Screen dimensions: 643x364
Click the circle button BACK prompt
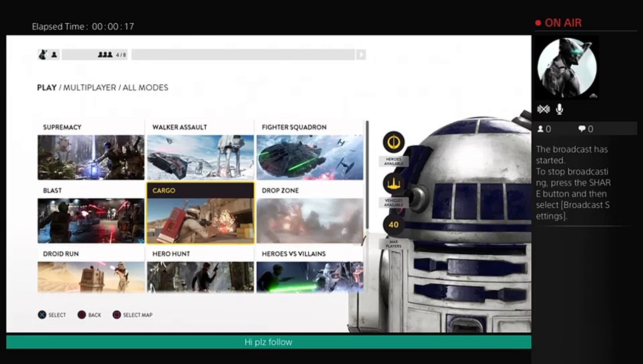coord(89,315)
